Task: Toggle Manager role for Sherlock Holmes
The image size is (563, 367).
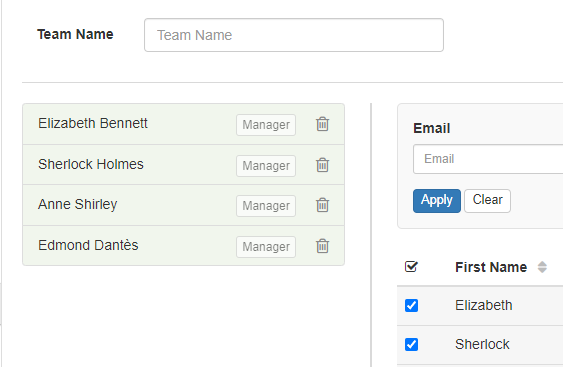Action: pos(266,166)
